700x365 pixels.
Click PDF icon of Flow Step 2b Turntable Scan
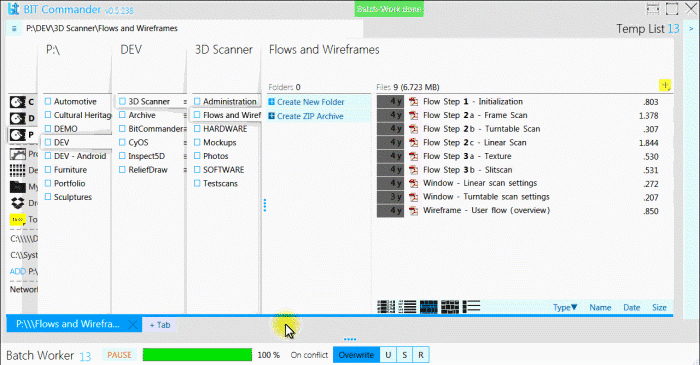point(414,129)
